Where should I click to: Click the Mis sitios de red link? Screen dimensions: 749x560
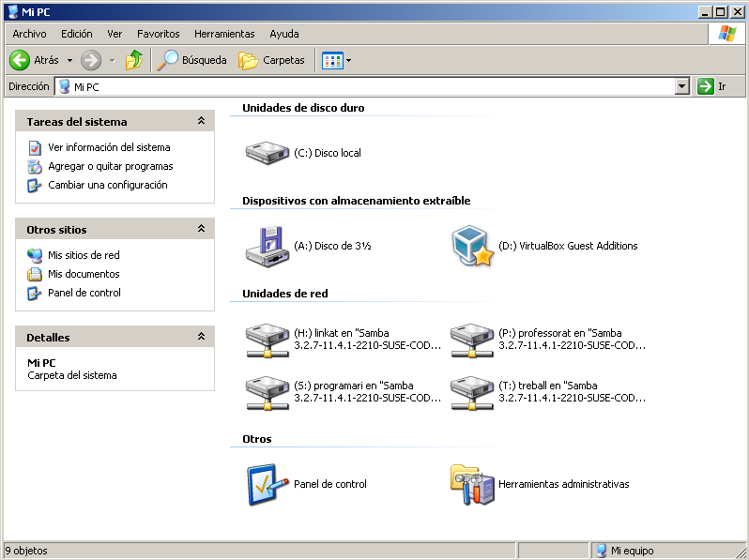pyautogui.click(x=84, y=255)
